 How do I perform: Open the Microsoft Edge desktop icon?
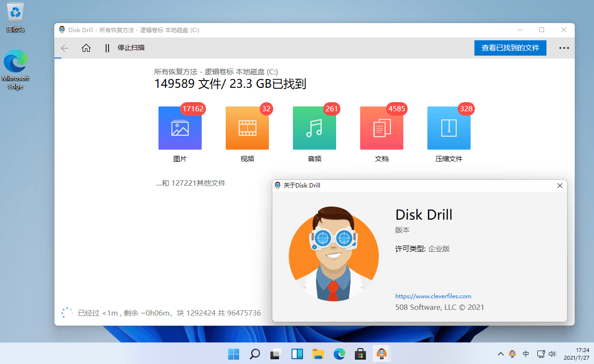[15, 70]
